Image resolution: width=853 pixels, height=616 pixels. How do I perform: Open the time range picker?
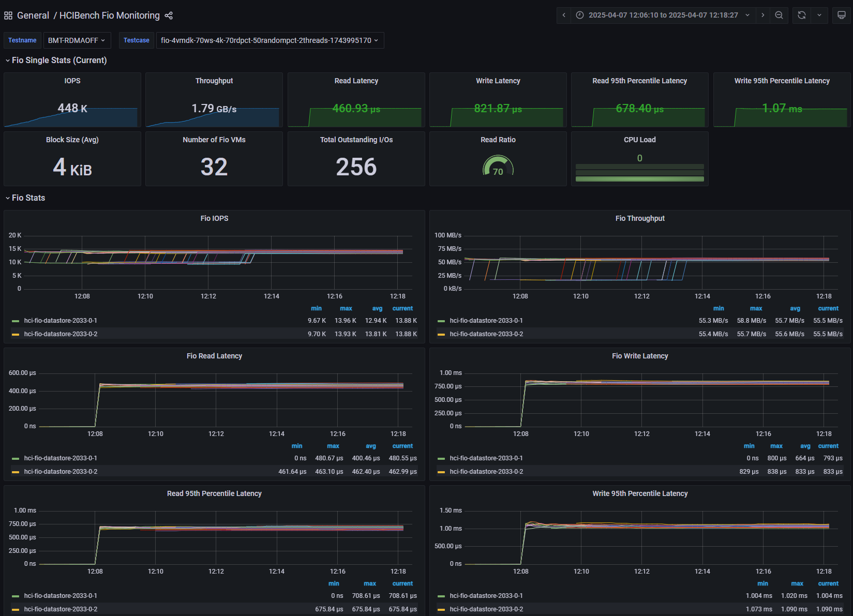coord(663,15)
